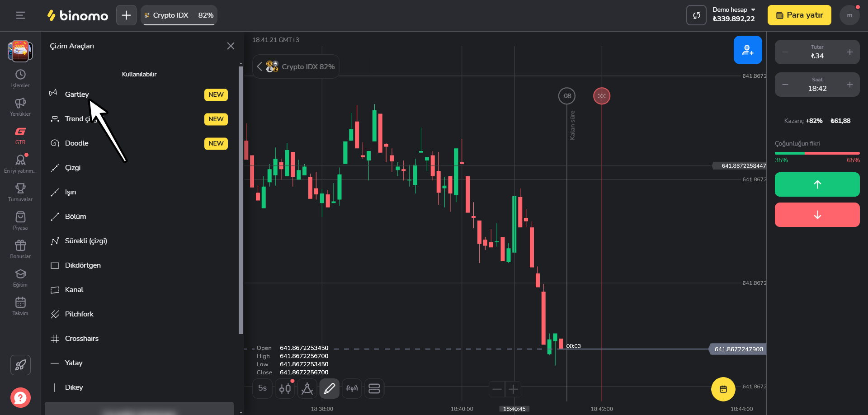This screenshot has height=415, width=868.
Task: Click the Çoğunluğun fikri sentiment bar
Action: pos(817,153)
